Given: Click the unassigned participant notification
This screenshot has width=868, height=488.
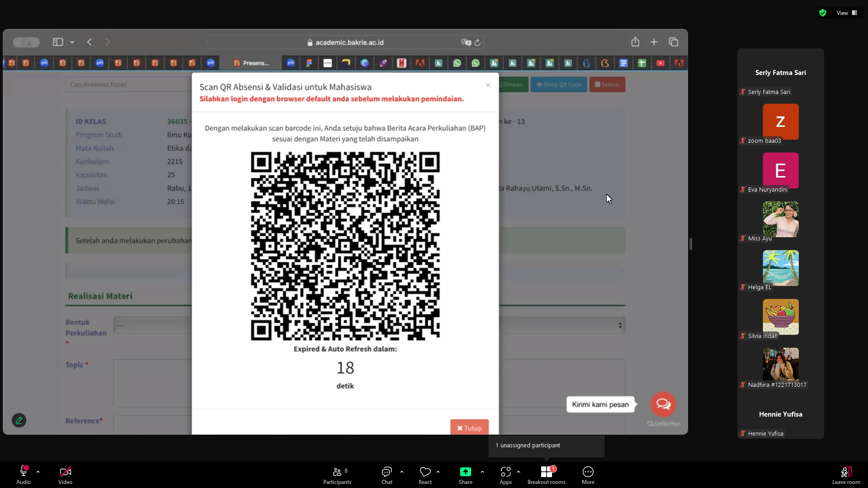Looking at the screenshot, I should (x=546, y=446).
